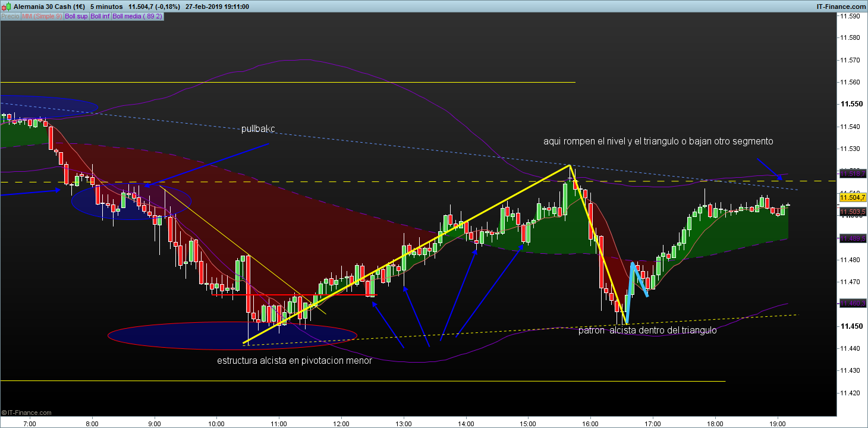Click the 11.570 price axis label

[851, 60]
